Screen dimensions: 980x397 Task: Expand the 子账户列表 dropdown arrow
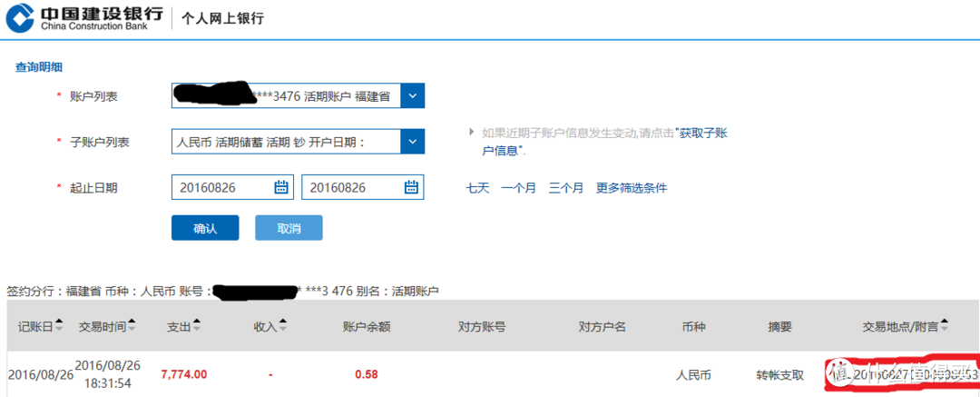412,142
